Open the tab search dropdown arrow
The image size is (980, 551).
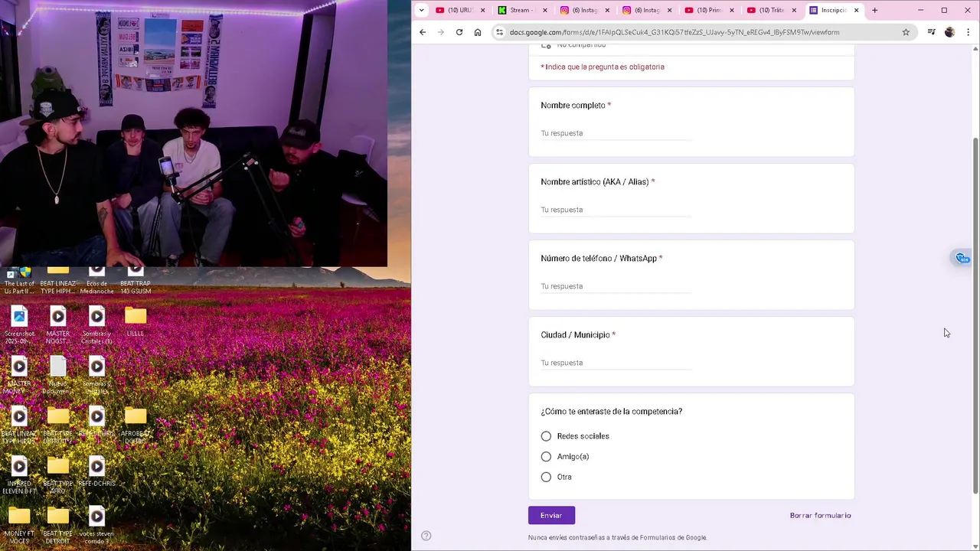tap(420, 10)
